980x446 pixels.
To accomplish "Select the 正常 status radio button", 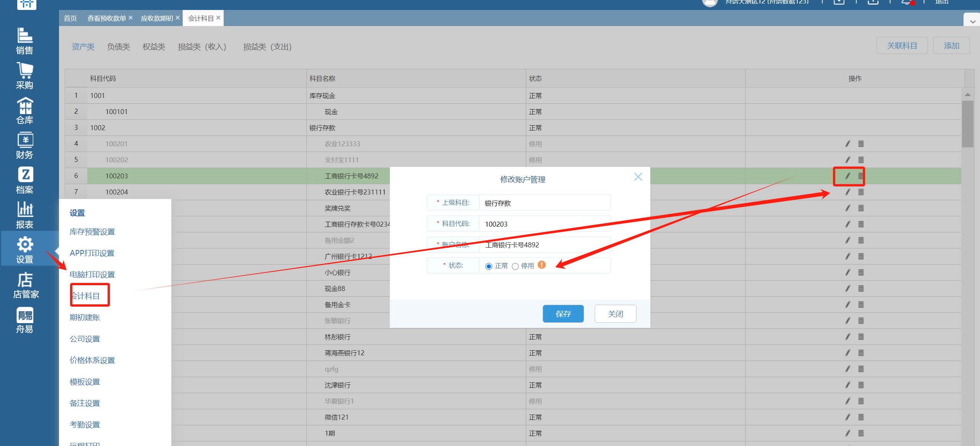I will (x=489, y=266).
